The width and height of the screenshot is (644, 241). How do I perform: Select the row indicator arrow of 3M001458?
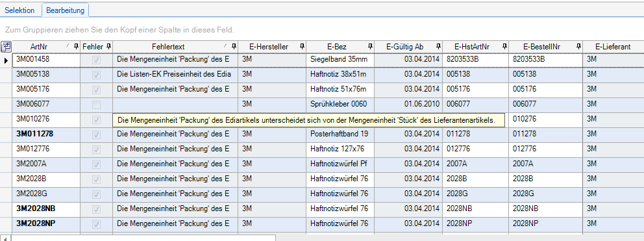(6, 60)
